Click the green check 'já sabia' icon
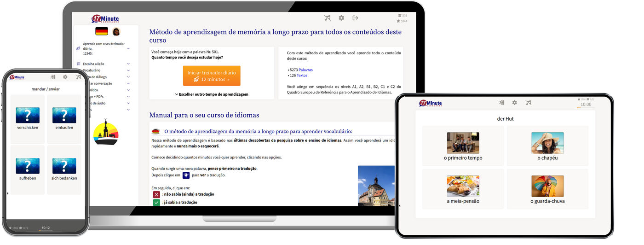Viewport: 644px width, 245px height. tap(157, 202)
